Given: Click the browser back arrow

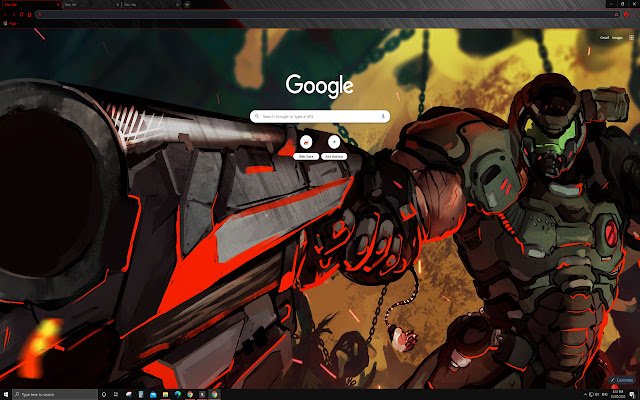Looking at the screenshot, I should coord(5,14).
